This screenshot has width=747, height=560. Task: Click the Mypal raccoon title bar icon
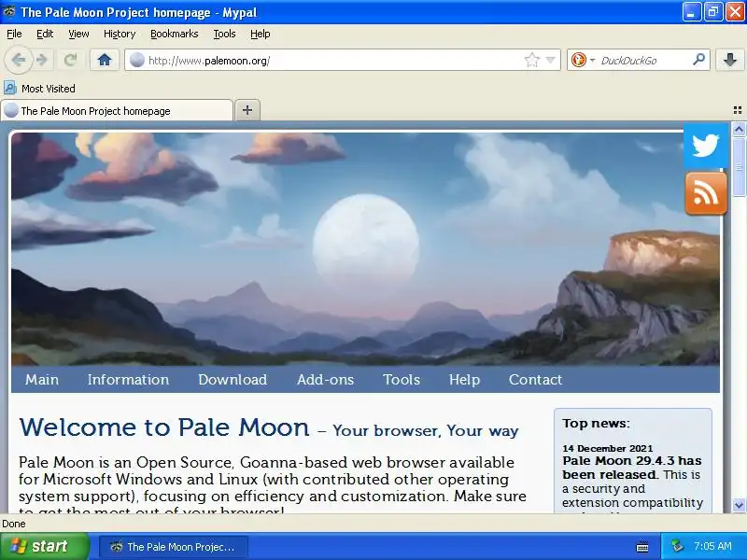(9, 11)
